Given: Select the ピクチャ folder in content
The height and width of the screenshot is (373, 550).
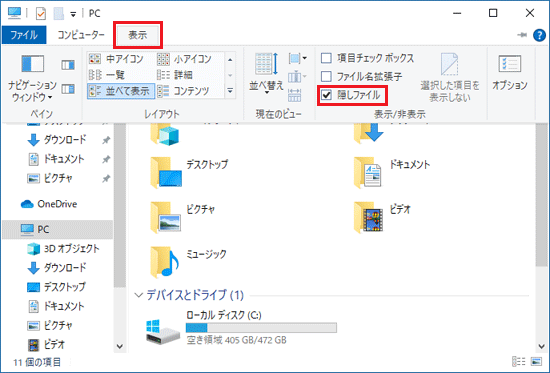Looking at the screenshot, I should click(182, 218).
